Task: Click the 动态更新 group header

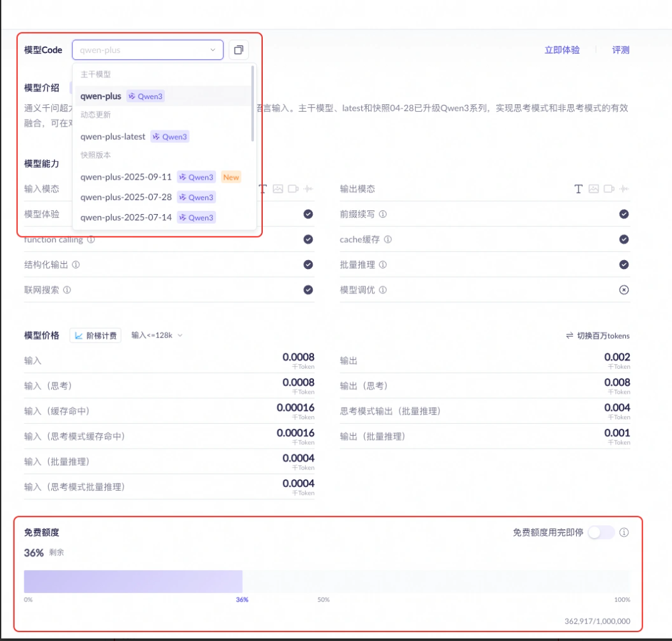Action: 95,114
